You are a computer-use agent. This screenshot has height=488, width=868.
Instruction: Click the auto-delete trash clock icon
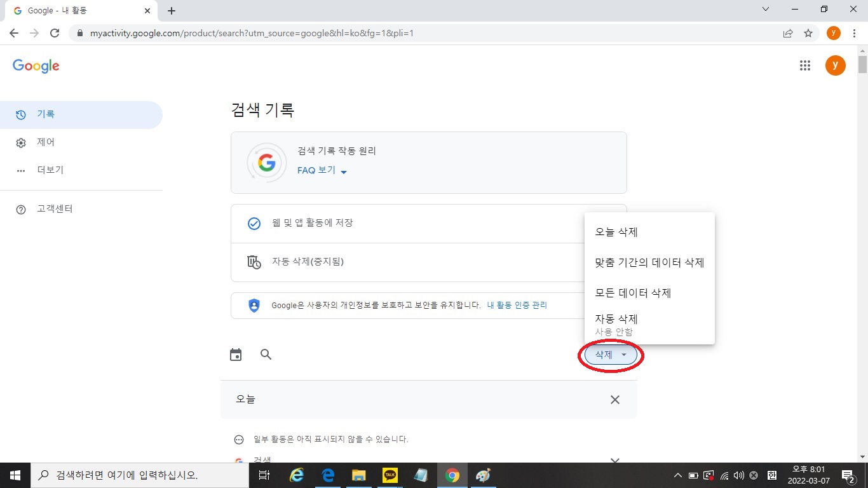254,262
